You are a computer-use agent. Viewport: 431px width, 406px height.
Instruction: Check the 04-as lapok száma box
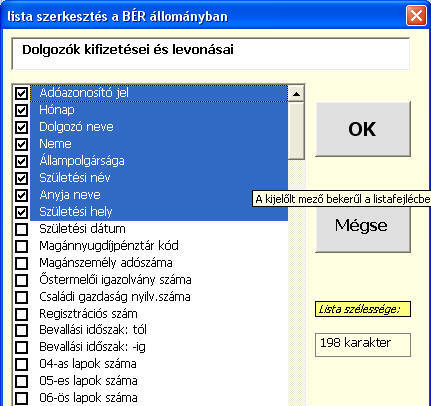[21, 364]
